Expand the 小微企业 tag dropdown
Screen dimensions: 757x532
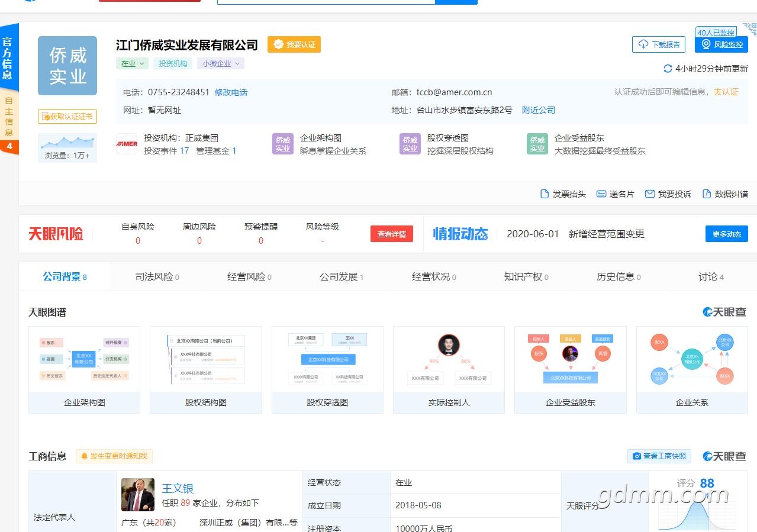221,64
